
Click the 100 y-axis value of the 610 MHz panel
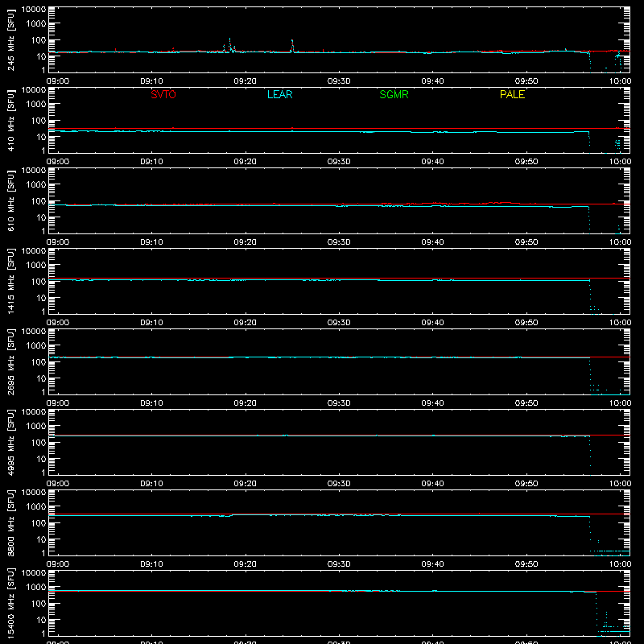tap(39, 201)
